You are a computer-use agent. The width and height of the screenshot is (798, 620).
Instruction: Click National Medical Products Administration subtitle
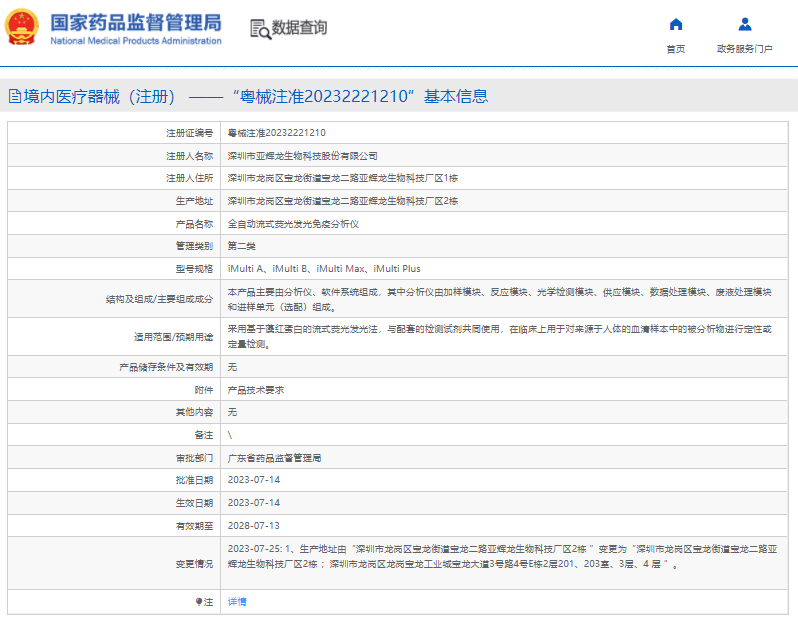coord(136,41)
